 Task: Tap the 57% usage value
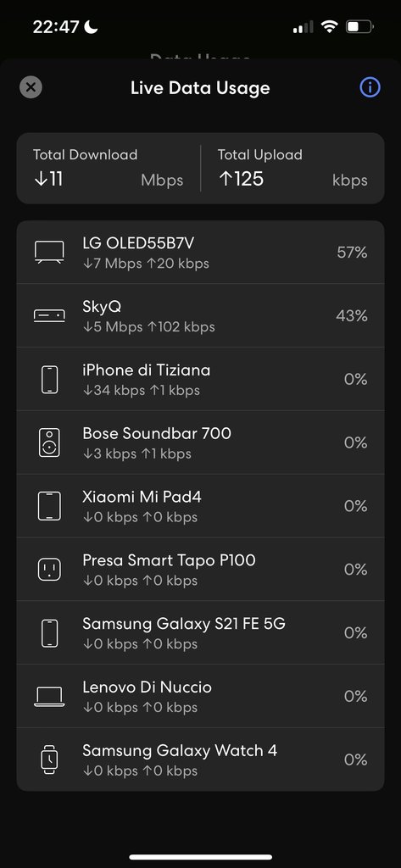(353, 253)
